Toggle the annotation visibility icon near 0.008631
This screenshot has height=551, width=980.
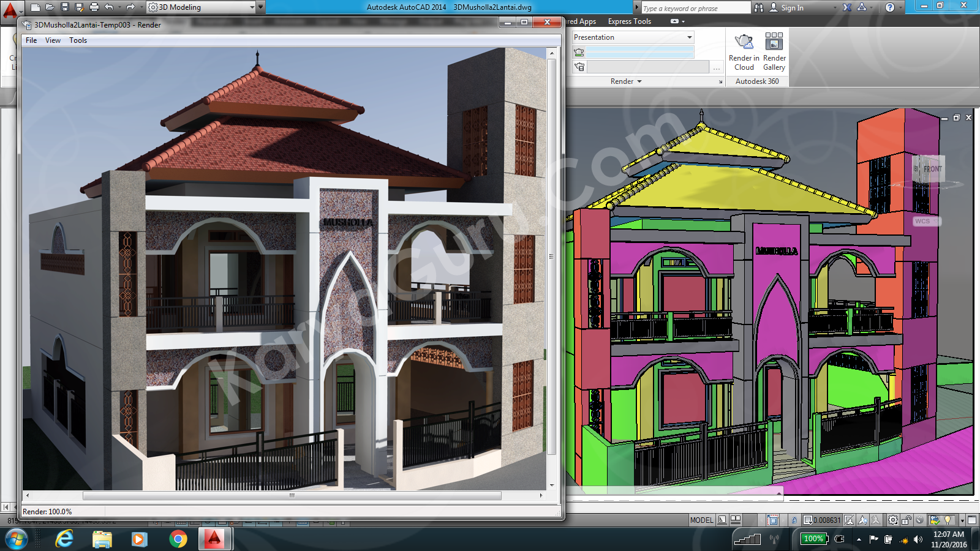[848, 520]
